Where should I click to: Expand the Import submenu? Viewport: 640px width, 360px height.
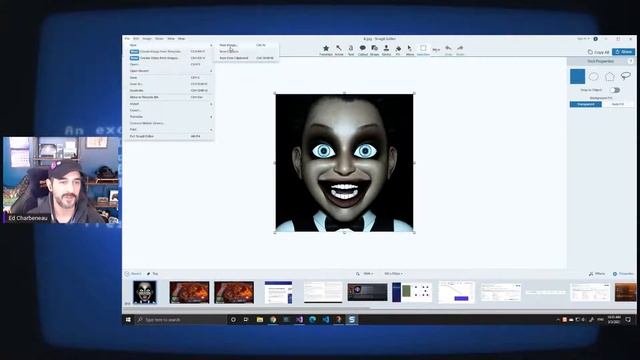click(169, 104)
